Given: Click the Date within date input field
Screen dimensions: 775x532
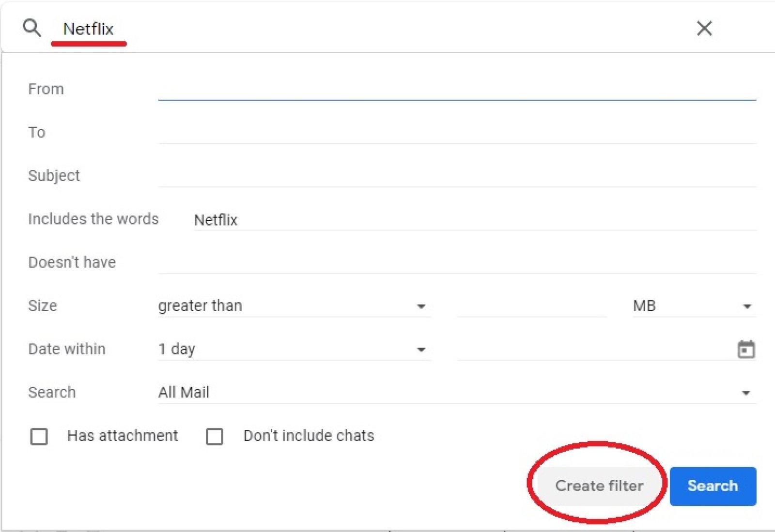Looking at the screenshot, I should (596, 349).
